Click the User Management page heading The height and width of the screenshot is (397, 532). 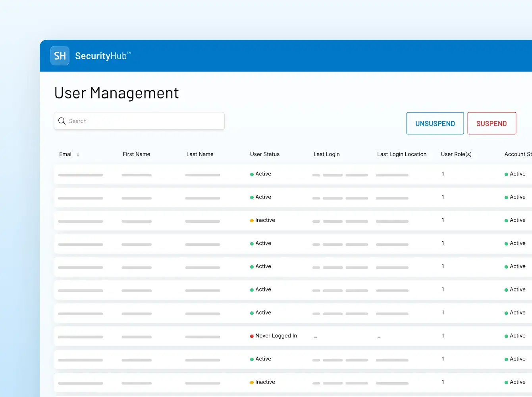[x=116, y=93]
